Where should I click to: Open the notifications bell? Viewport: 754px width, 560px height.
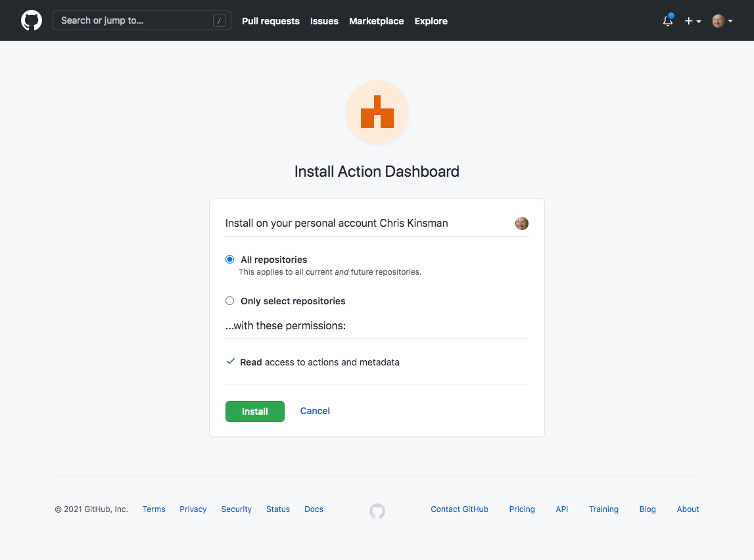[x=668, y=20]
